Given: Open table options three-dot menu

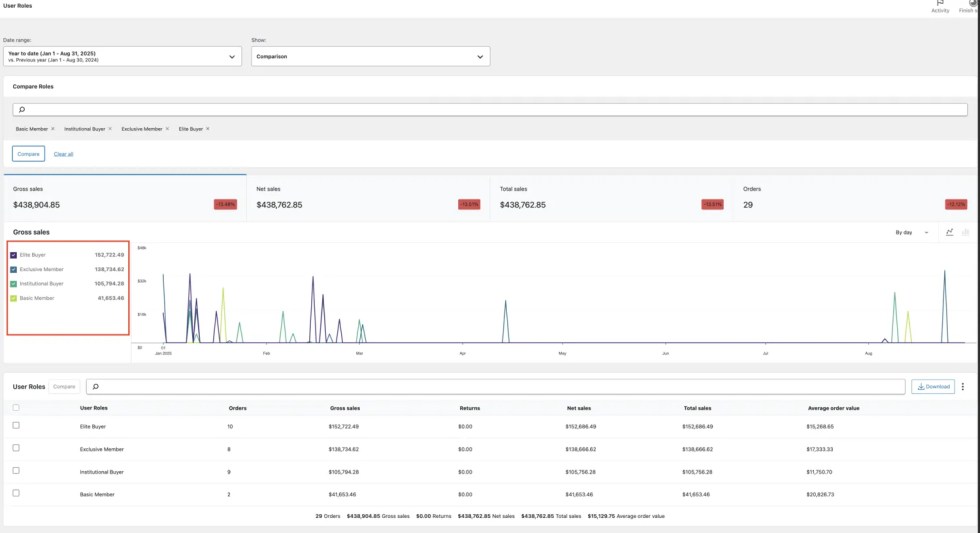Looking at the screenshot, I should coord(962,387).
